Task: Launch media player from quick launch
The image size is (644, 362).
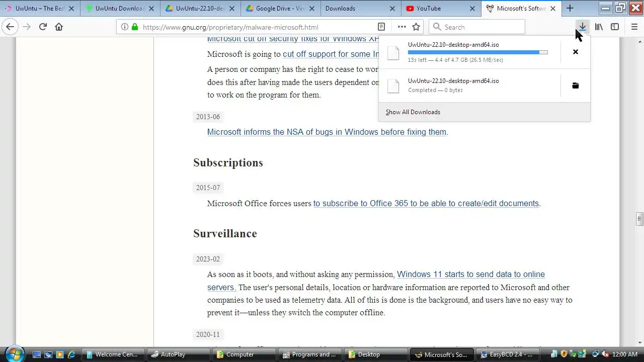Action: pos(60,354)
